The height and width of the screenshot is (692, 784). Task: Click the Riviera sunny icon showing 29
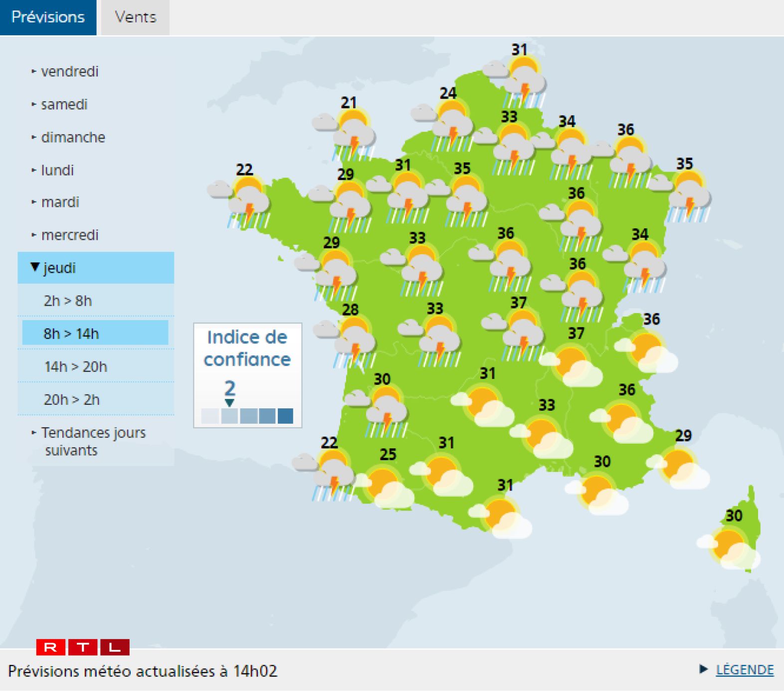pyautogui.click(x=679, y=467)
